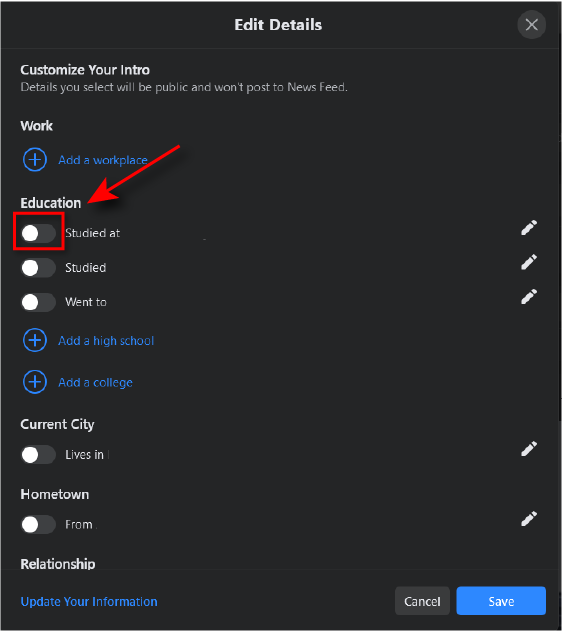Turn on the 'Went to' switch

click(38, 302)
